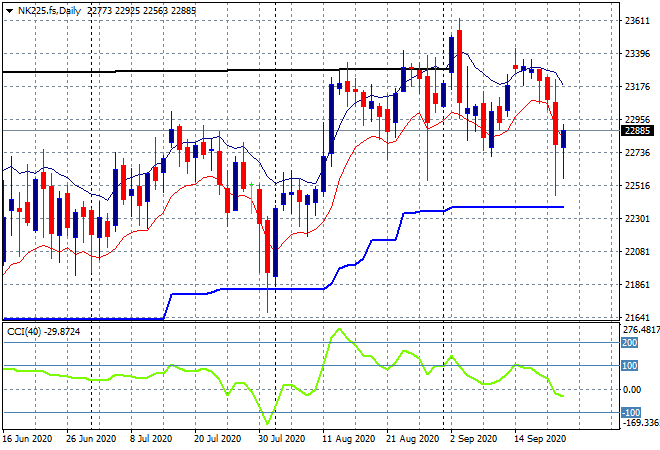Click the 22736 price scale value
660x450 pixels.
637,152
